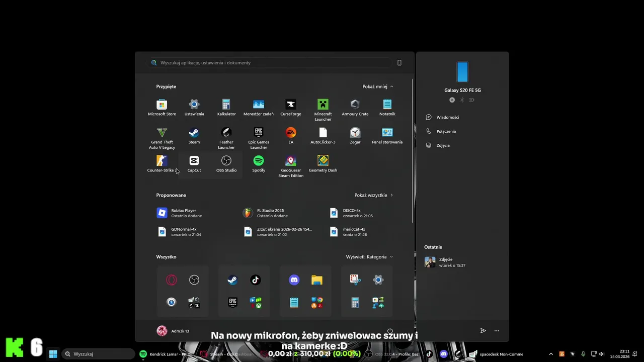
Task: Launch Counter-Strike 2 pinned app
Action: pos(162,164)
